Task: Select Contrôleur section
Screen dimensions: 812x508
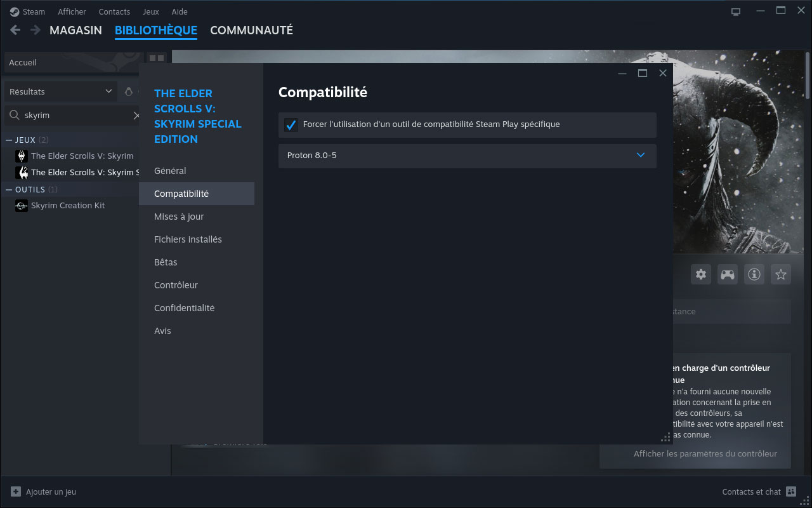Action: [197, 285]
